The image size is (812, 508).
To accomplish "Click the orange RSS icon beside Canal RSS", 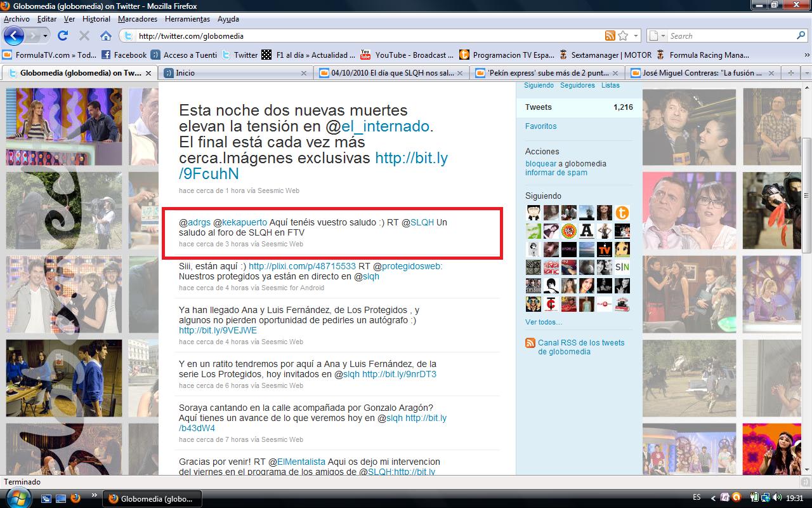I will (530, 343).
